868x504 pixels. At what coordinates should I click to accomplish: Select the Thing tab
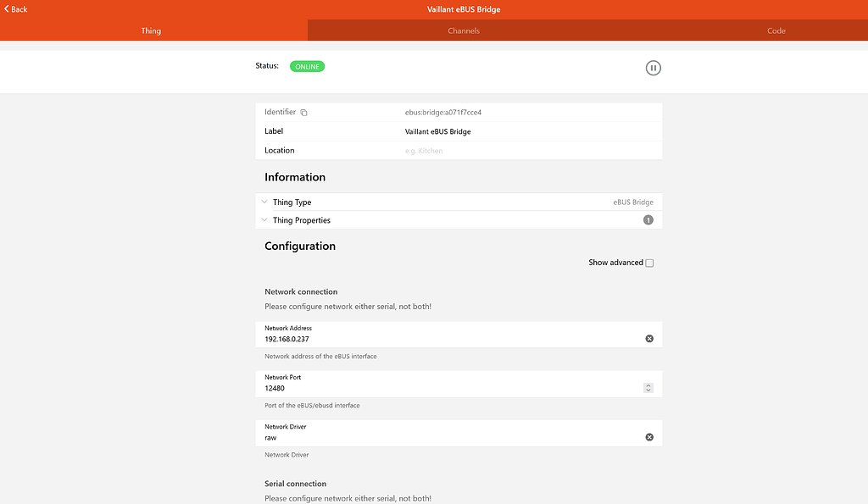click(x=151, y=30)
